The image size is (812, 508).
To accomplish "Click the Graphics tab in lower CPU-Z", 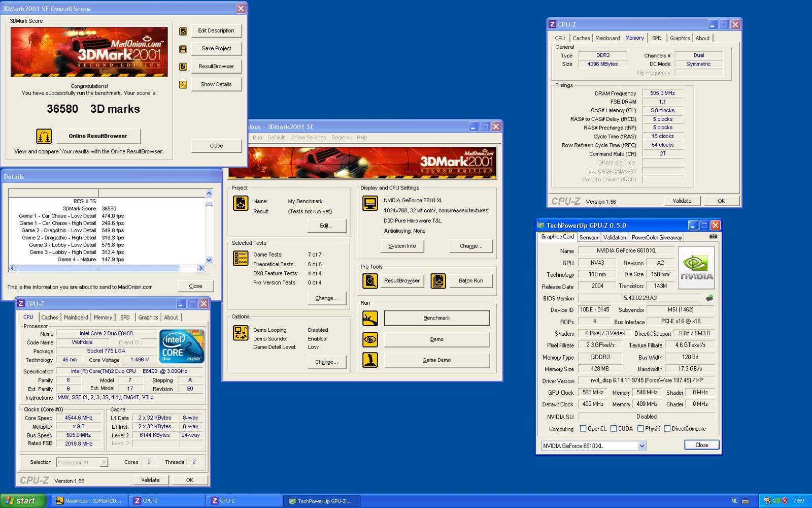I will [148, 317].
